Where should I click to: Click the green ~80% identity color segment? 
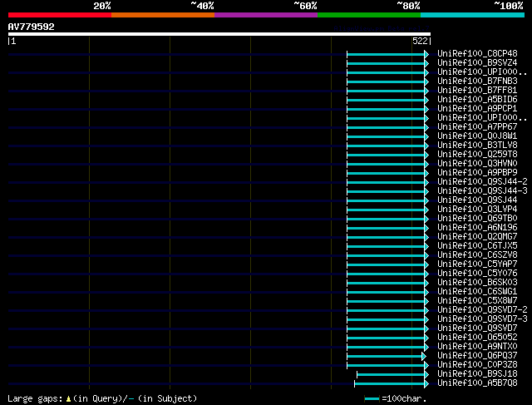point(369,15)
